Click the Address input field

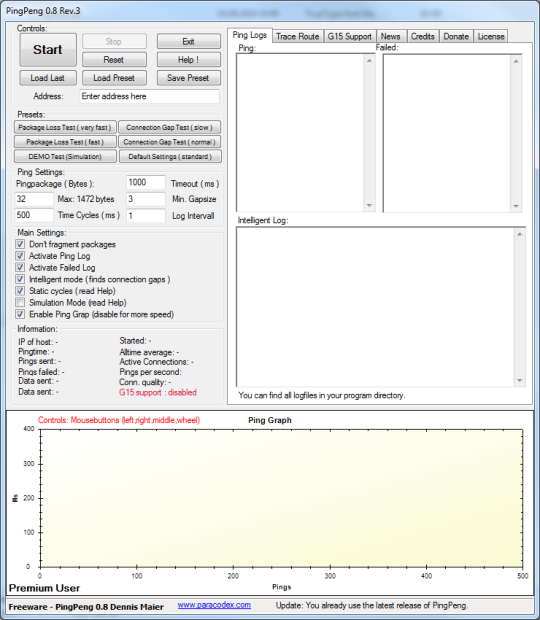tap(149, 96)
